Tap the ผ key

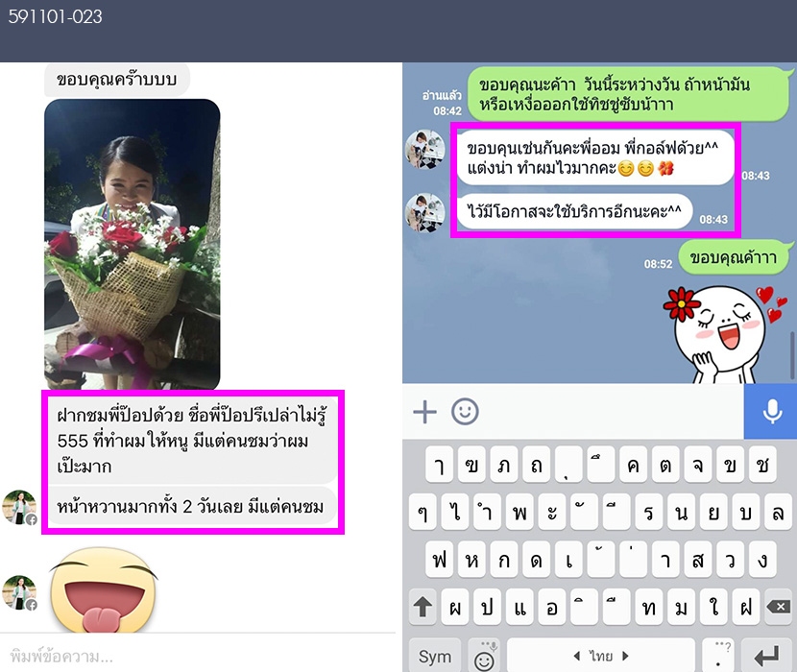point(455,607)
